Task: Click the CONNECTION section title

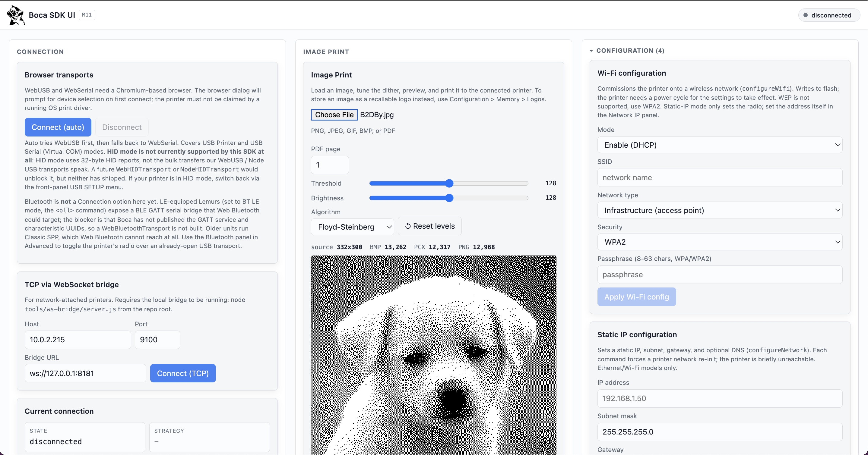Action: tap(40, 52)
